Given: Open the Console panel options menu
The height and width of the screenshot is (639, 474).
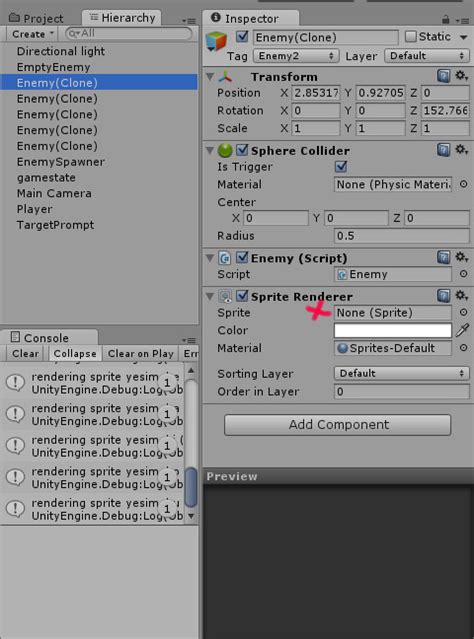Looking at the screenshot, I should click(189, 340).
